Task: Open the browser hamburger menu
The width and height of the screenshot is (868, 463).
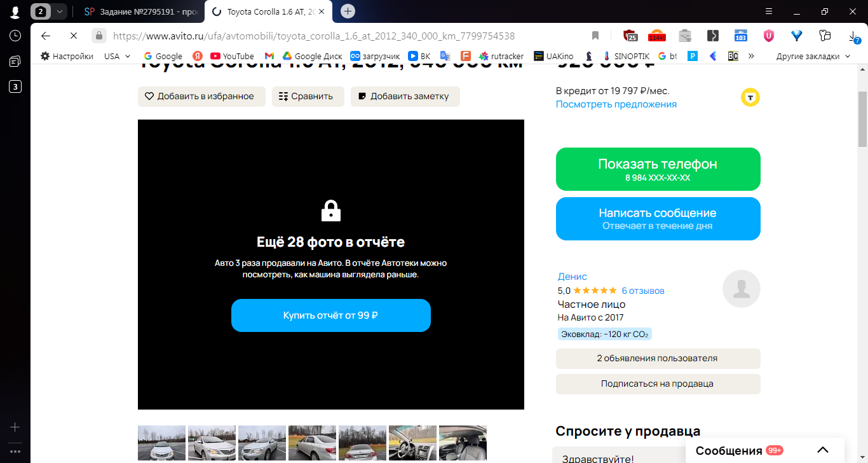Action: pyautogui.click(x=768, y=11)
